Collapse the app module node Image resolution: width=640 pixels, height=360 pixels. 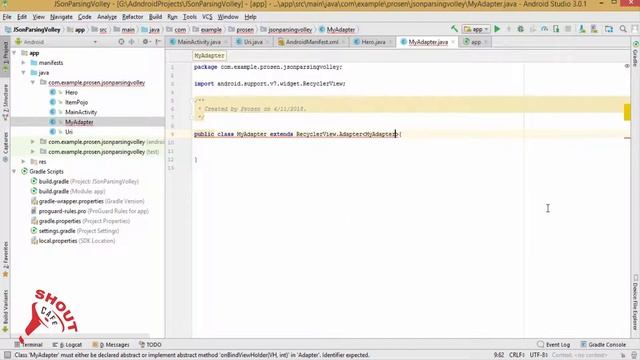click(14, 53)
